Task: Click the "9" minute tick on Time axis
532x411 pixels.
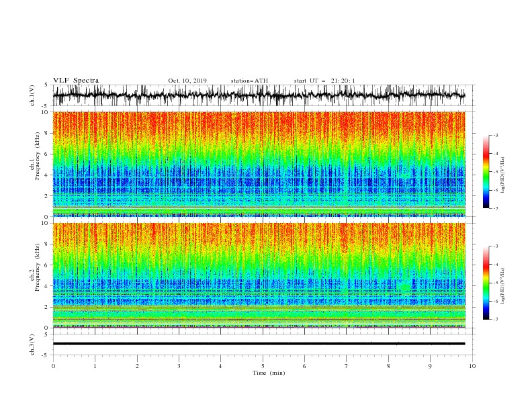Action: coord(430,366)
